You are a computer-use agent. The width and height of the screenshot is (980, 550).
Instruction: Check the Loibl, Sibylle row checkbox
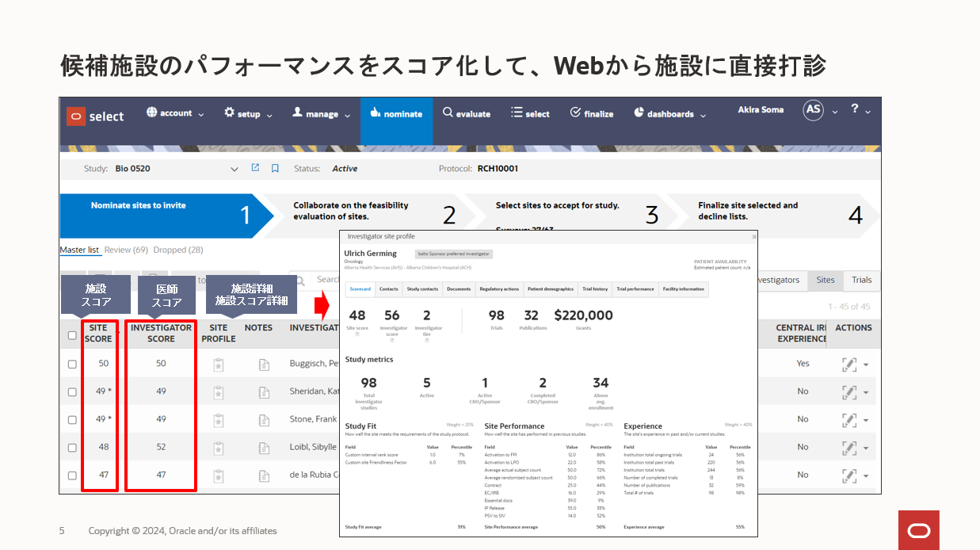pyautogui.click(x=72, y=448)
